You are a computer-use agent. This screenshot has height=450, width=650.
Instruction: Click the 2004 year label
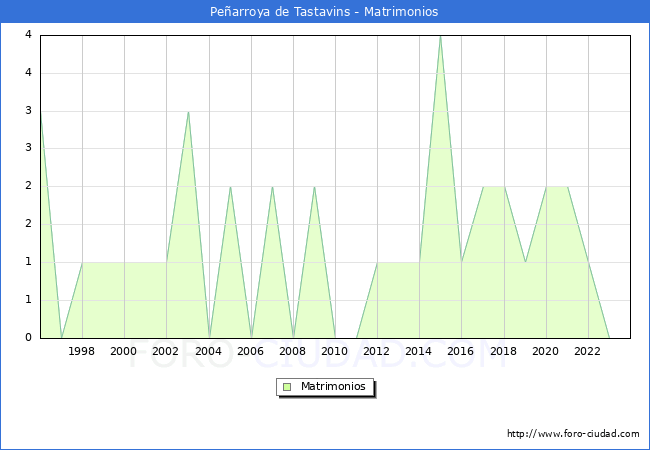coord(208,351)
